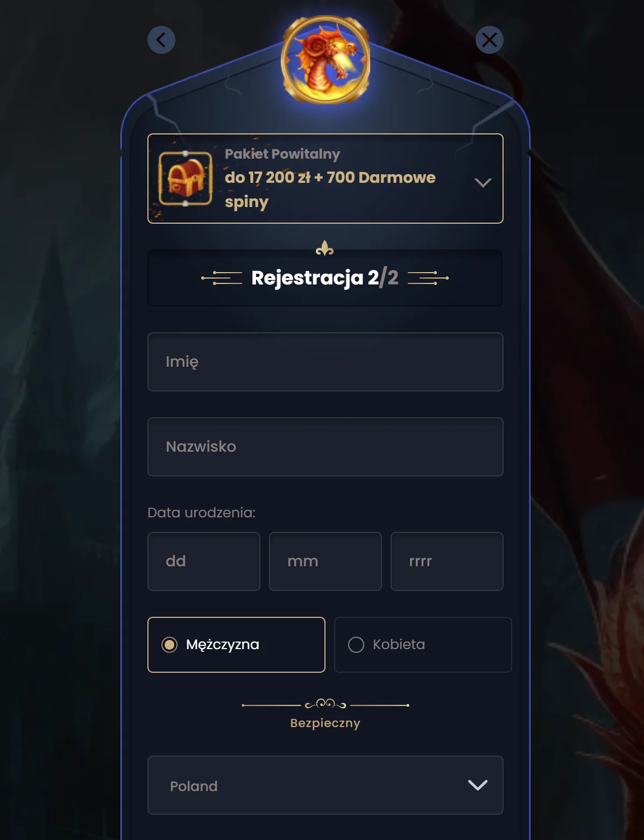
Task: Focus the Imię input field
Action: (325, 362)
